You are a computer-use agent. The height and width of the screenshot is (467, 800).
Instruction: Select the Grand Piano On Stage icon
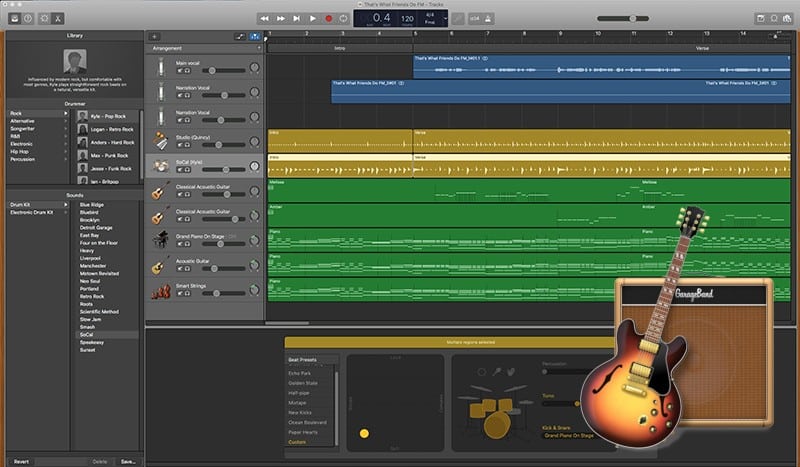(161, 240)
